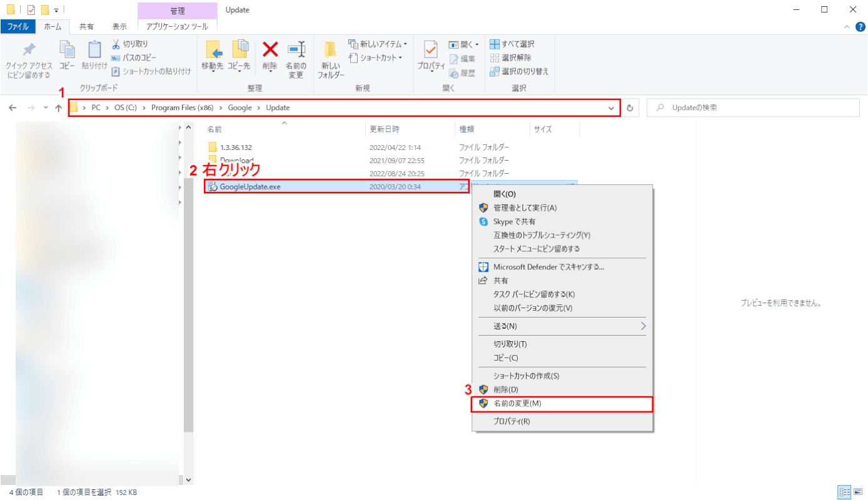Open the プロパティ ribbon button
The height and width of the screenshot is (500, 868).
tap(431, 57)
